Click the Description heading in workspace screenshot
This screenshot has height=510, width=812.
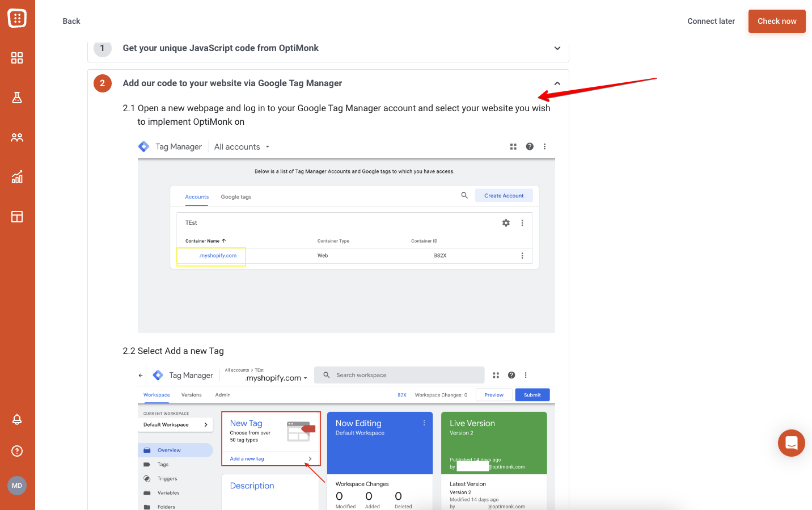coord(252,486)
